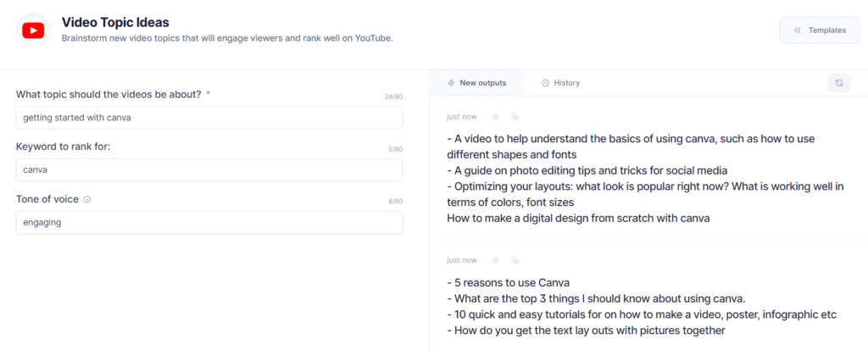Click the 'A guide on photo editing tips' line
This screenshot has height=350, width=868.
coord(587,170)
